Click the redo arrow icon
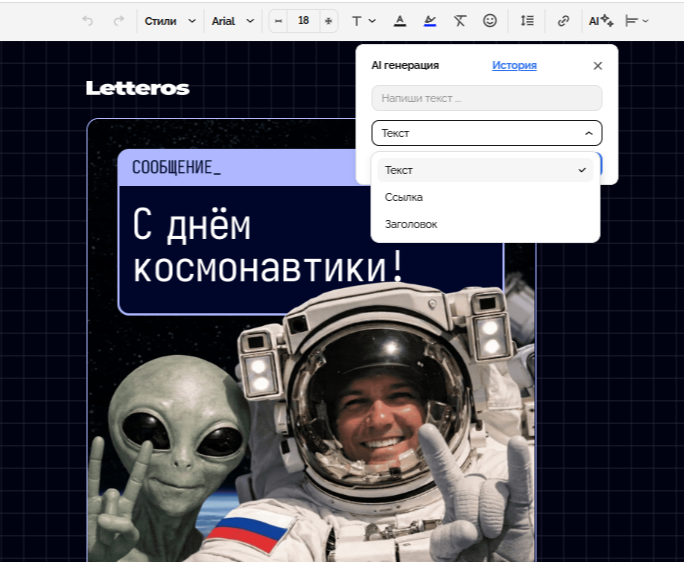This screenshot has height=562, width=684. [x=119, y=20]
